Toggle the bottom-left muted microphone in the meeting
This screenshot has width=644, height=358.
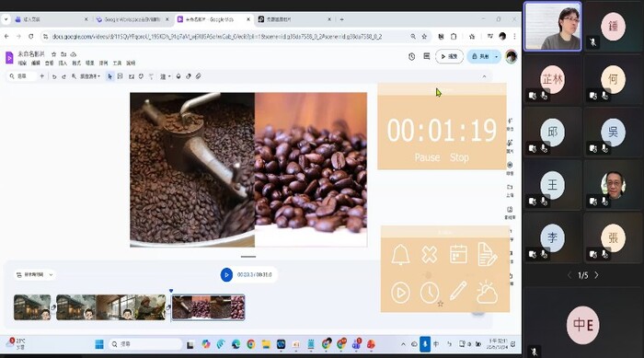point(534,352)
